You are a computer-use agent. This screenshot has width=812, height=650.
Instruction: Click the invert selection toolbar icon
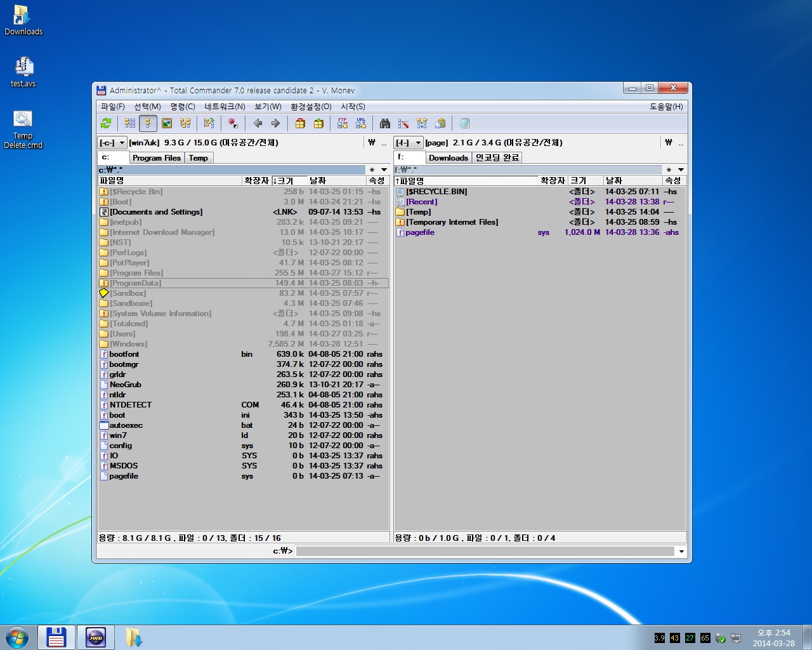click(209, 123)
